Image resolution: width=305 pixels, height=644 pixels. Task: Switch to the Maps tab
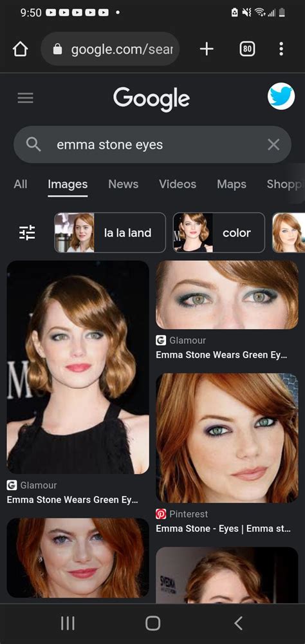point(232,184)
